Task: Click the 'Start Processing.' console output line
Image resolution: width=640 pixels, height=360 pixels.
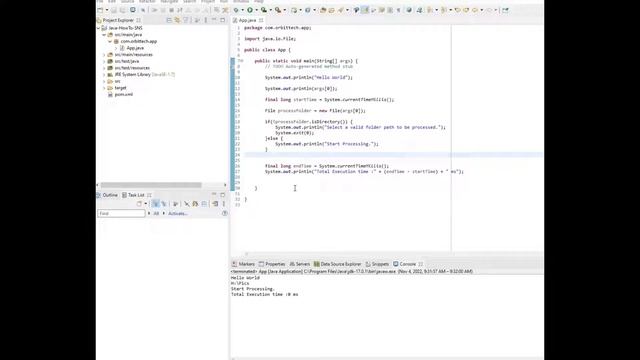Action: click(253, 289)
